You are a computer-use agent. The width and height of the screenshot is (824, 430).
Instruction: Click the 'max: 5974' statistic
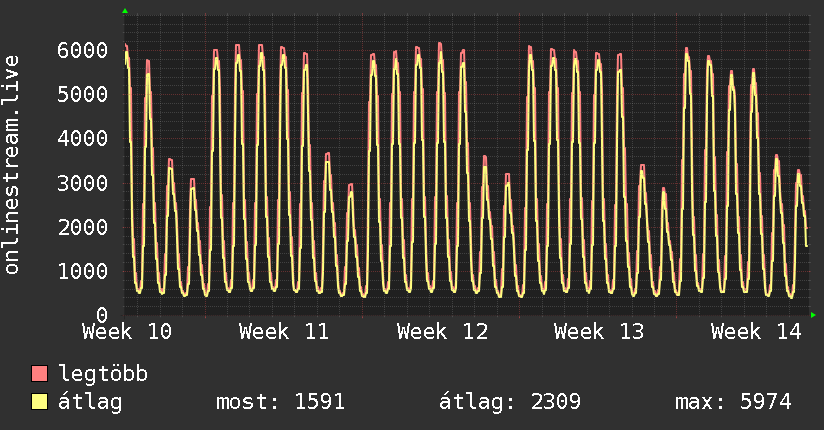(x=733, y=402)
